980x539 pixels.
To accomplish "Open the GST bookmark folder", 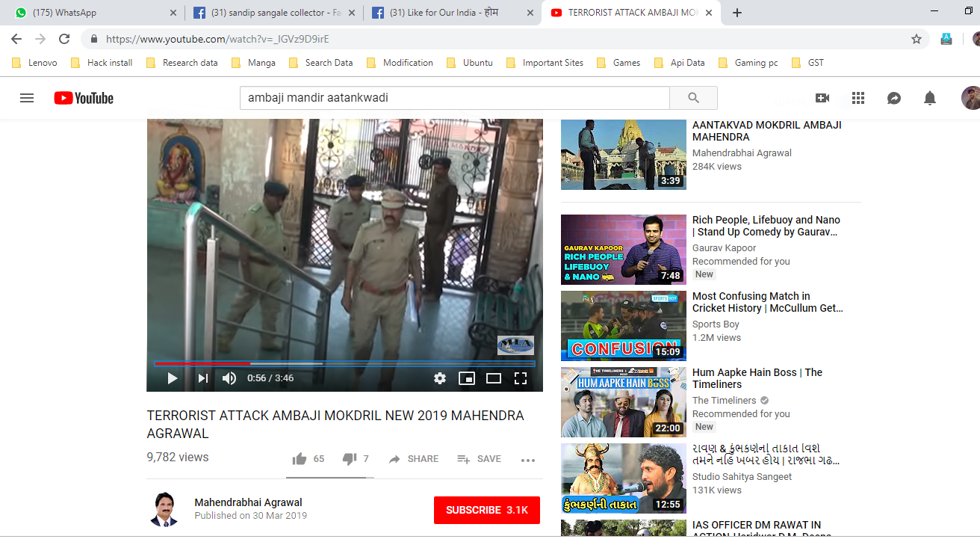I will [807, 63].
